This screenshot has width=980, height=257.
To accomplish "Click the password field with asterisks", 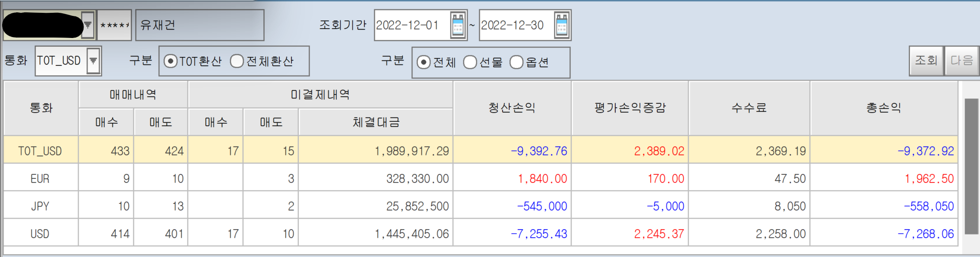I will tap(114, 25).
